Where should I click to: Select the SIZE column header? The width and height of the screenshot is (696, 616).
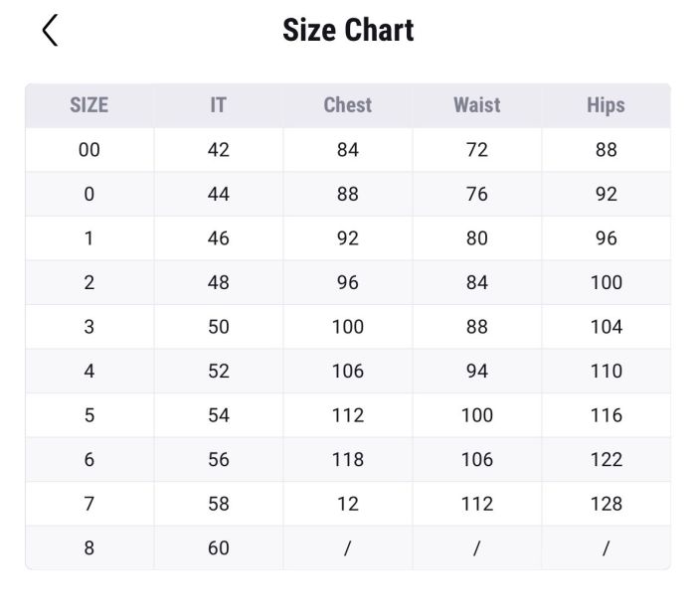tap(89, 105)
